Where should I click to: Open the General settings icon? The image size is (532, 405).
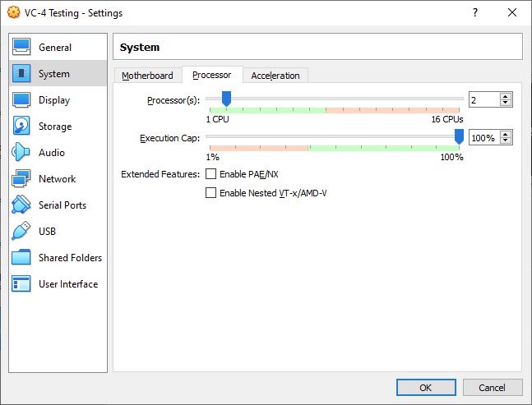coord(22,48)
